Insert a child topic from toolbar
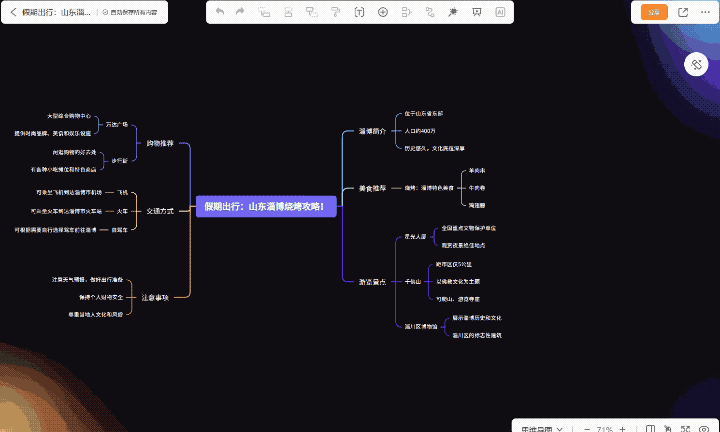The width and height of the screenshot is (720, 432). 264,12
